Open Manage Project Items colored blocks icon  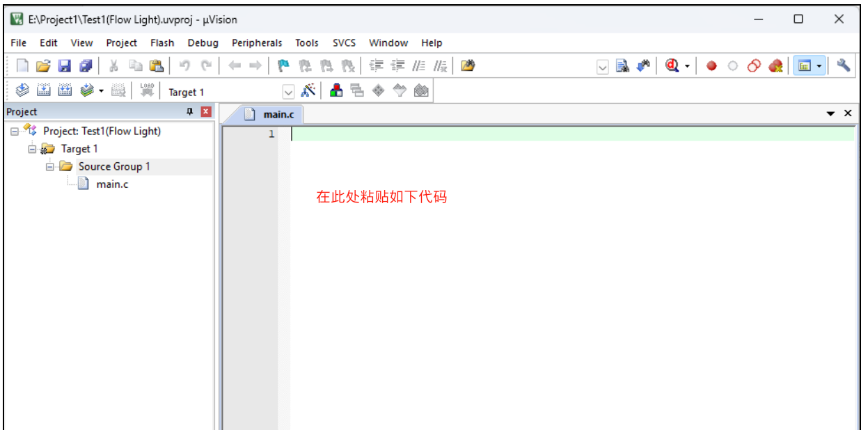click(x=336, y=91)
